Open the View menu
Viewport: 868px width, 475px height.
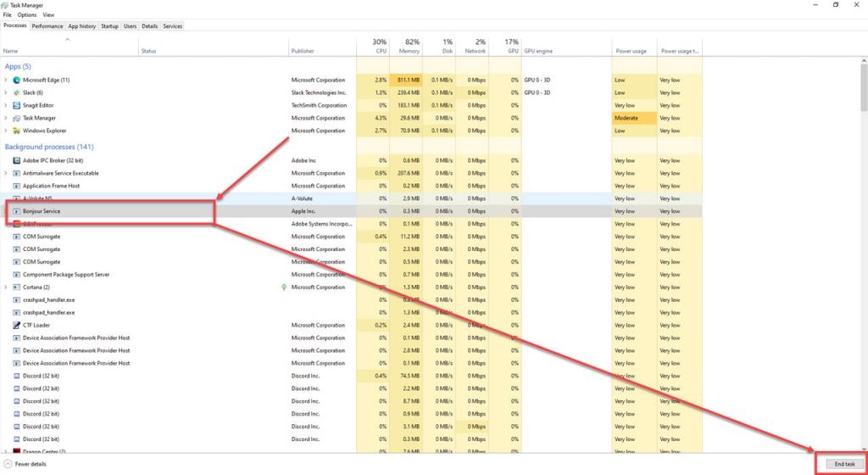pos(48,15)
